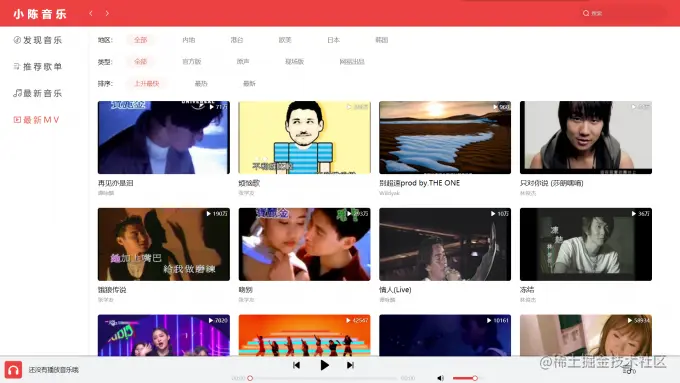The height and width of the screenshot is (383, 680).
Task: Click the 还没有播放音乐哦 status text
Action: [54, 370]
